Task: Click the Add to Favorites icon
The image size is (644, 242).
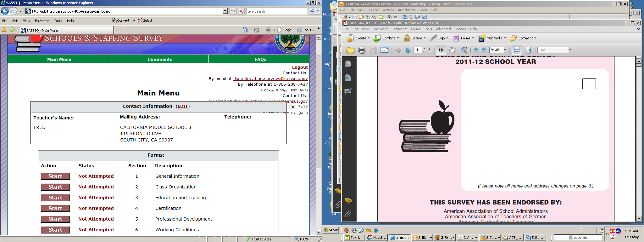Action: pos(12,30)
